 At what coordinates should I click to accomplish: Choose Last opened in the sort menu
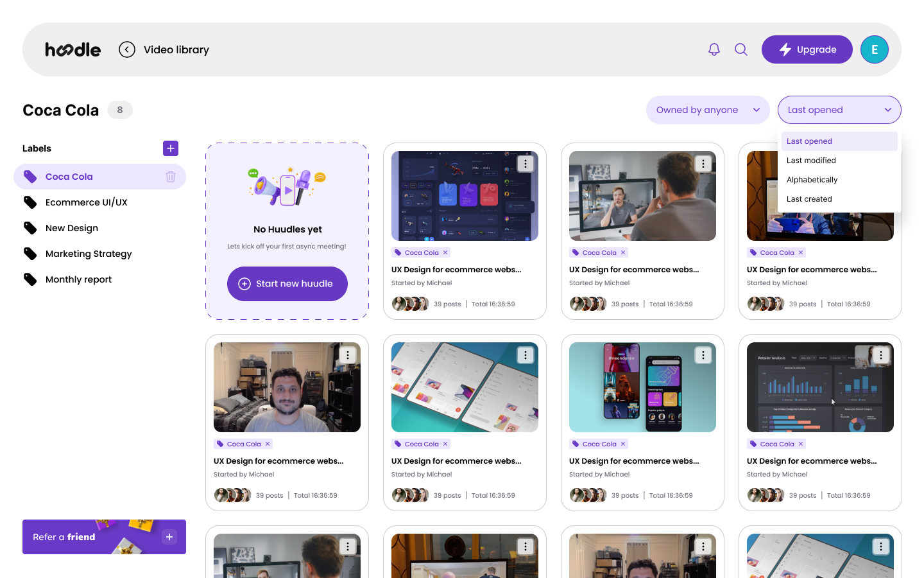pyautogui.click(x=839, y=141)
